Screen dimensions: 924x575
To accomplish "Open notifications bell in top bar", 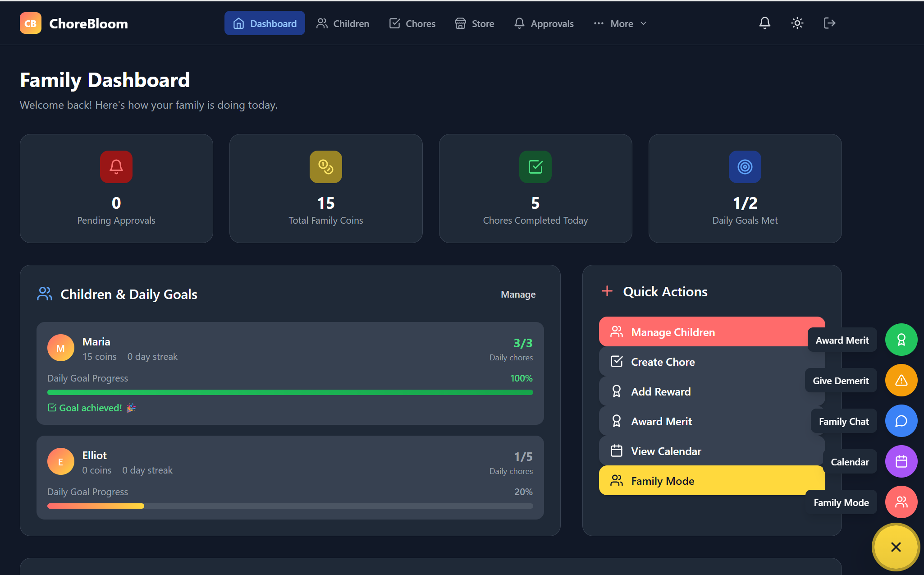I will (x=764, y=23).
